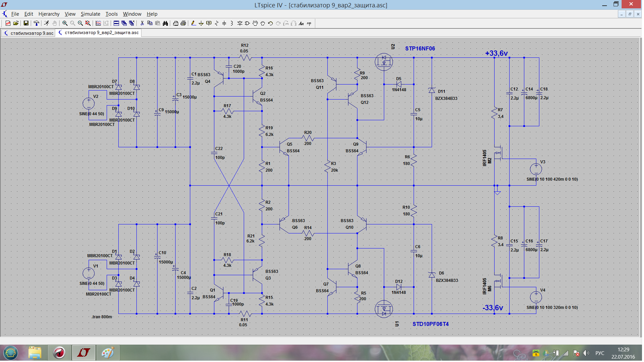
Task: Click the РУС language indicator
Action: click(x=600, y=353)
